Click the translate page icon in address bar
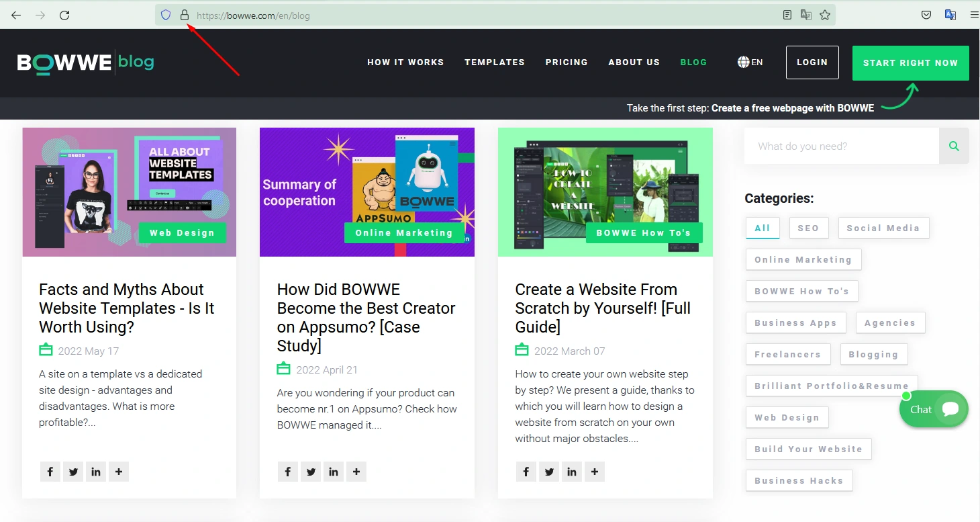The image size is (980, 522). pos(806,15)
